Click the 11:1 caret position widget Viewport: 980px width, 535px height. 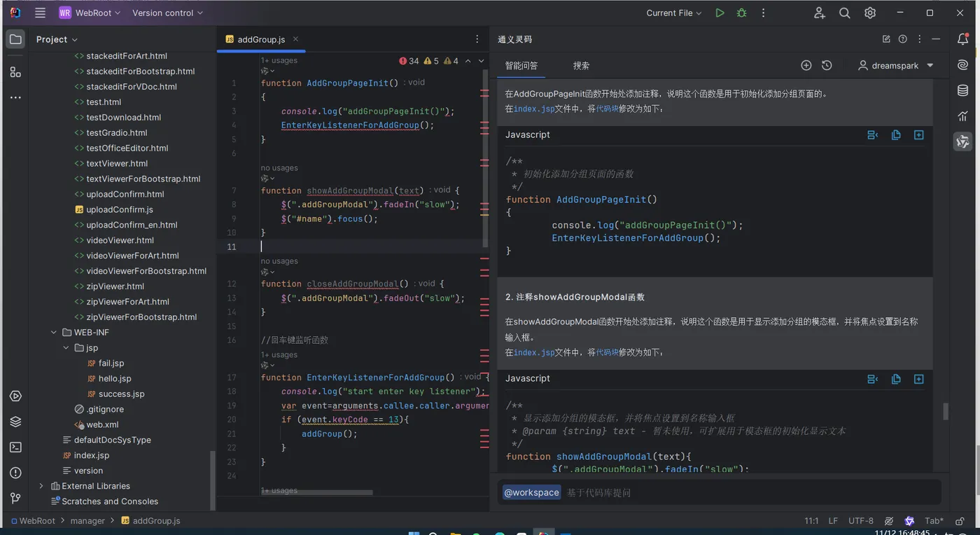(x=812, y=521)
